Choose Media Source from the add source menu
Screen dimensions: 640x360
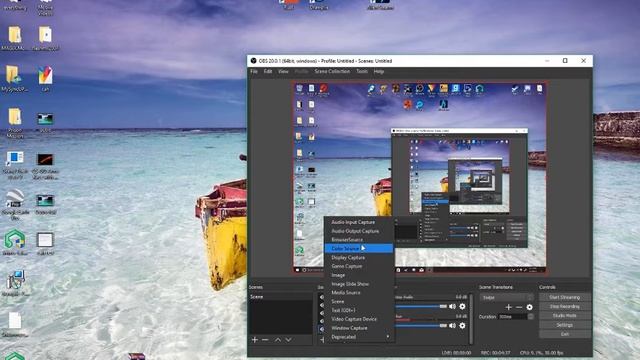click(359, 293)
